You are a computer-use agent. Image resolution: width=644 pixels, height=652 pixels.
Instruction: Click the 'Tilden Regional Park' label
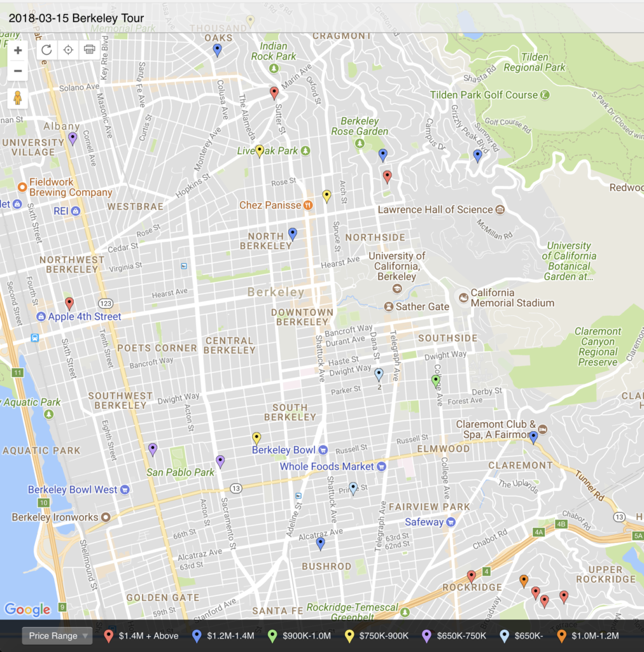[535, 62]
